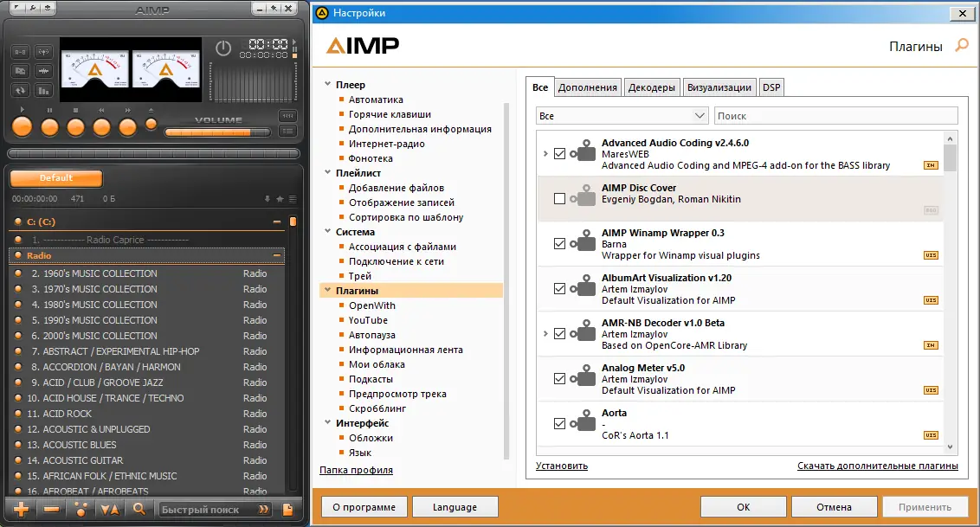Image resolution: width=980 pixels, height=527 pixels.
Task: Click the radio capture antenna icon
Action: coord(43,53)
